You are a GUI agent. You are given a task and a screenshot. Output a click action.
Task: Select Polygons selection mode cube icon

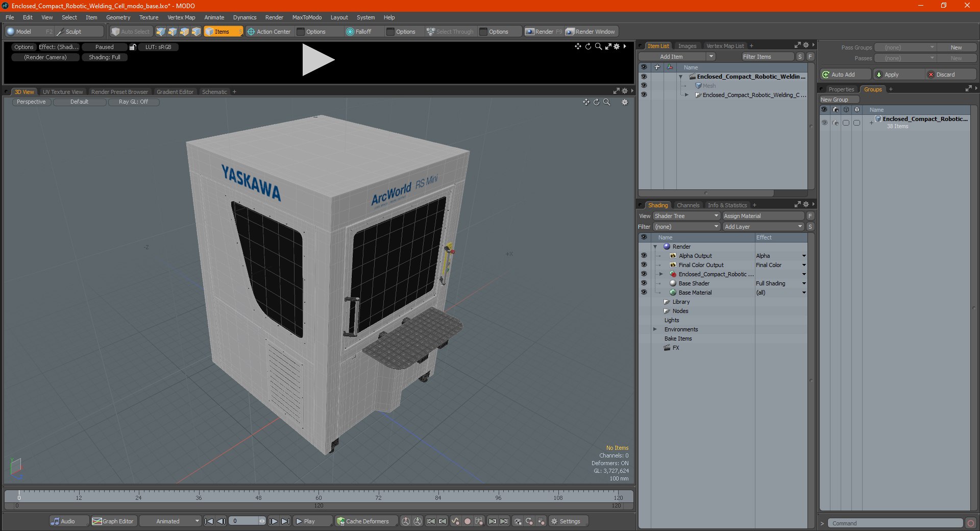click(x=184, y=32)
